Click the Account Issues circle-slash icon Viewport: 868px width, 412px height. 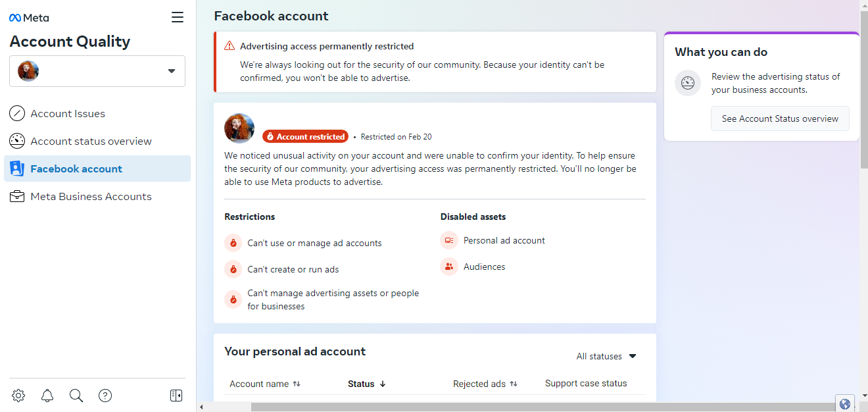(x=17, y=114)
